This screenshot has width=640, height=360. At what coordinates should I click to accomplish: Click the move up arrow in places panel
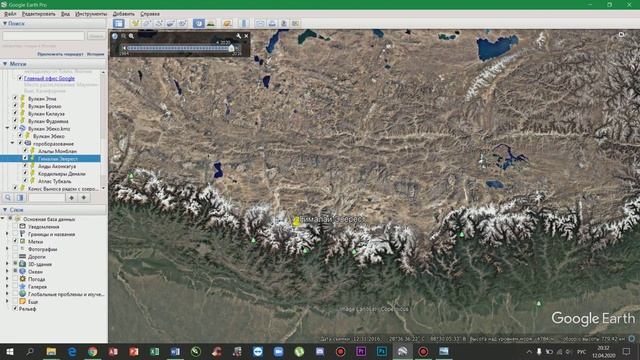(71, 198)
